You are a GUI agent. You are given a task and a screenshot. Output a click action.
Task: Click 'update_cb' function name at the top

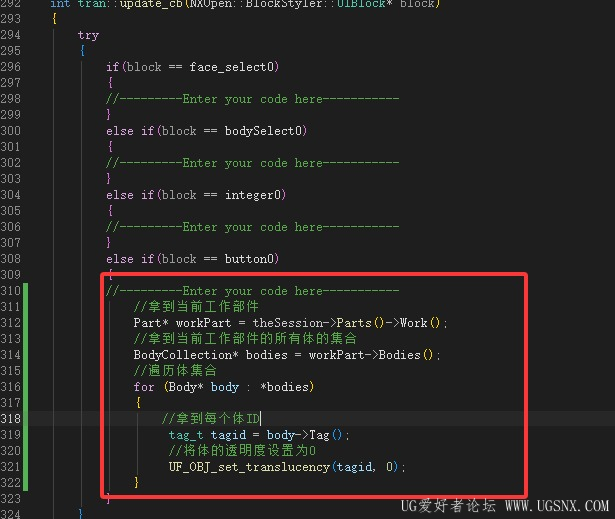[x=151, y=4]
